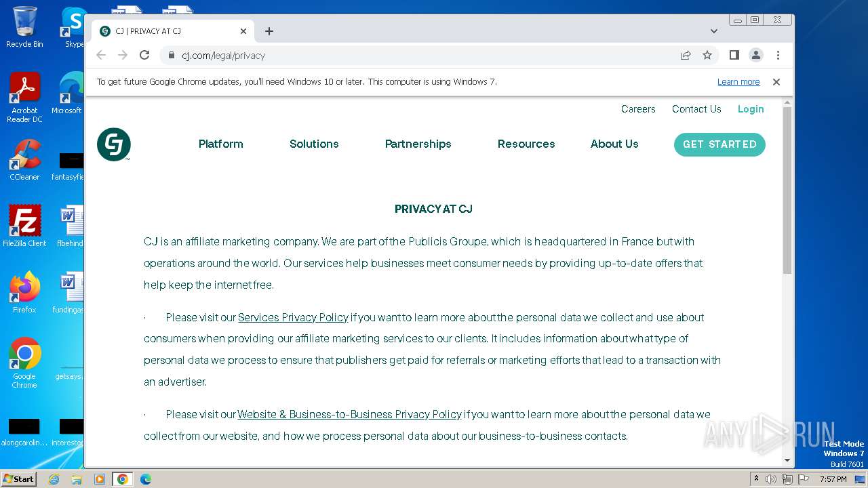This screenshot has height=488, width=868.
Task: Launch FileZilla Client from the desktop
Action: pos(24,226)
